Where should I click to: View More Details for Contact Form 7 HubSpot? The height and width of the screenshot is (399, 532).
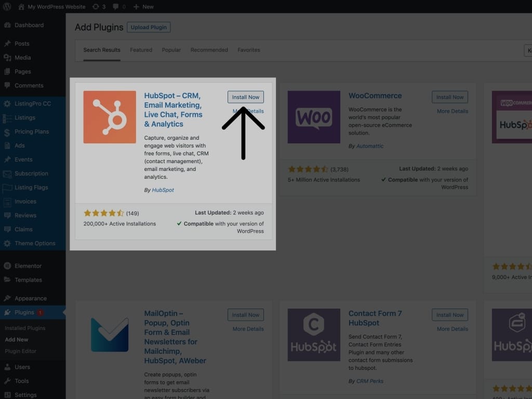tap(453, 329)
